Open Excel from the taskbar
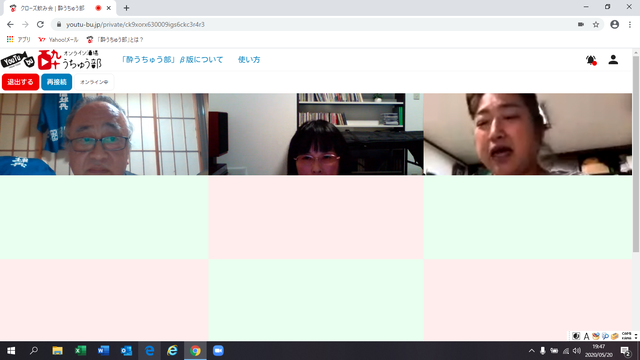The width and height of the screenshot is (640, 360). (x=80, y=351)
